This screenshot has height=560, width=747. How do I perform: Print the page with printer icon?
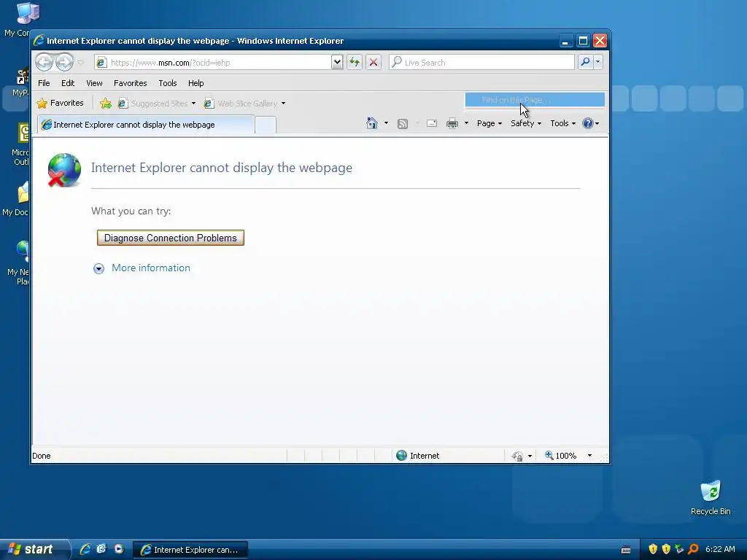coord(452,123)
